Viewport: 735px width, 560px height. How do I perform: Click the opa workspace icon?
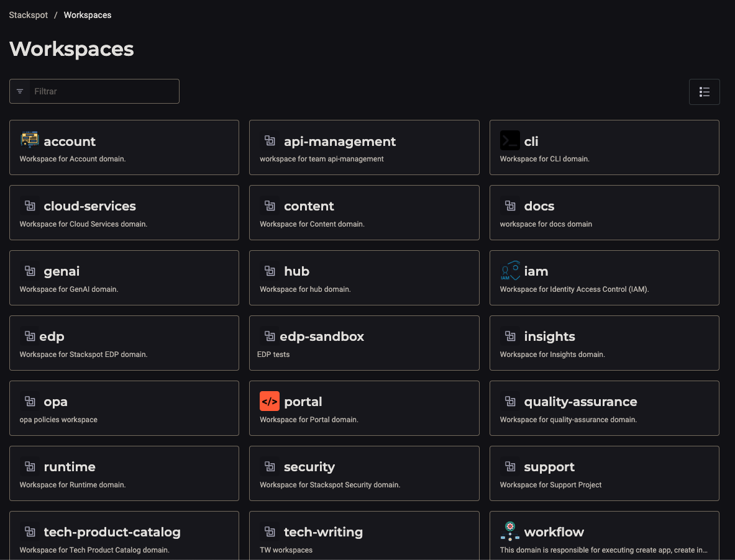point(30,401)
